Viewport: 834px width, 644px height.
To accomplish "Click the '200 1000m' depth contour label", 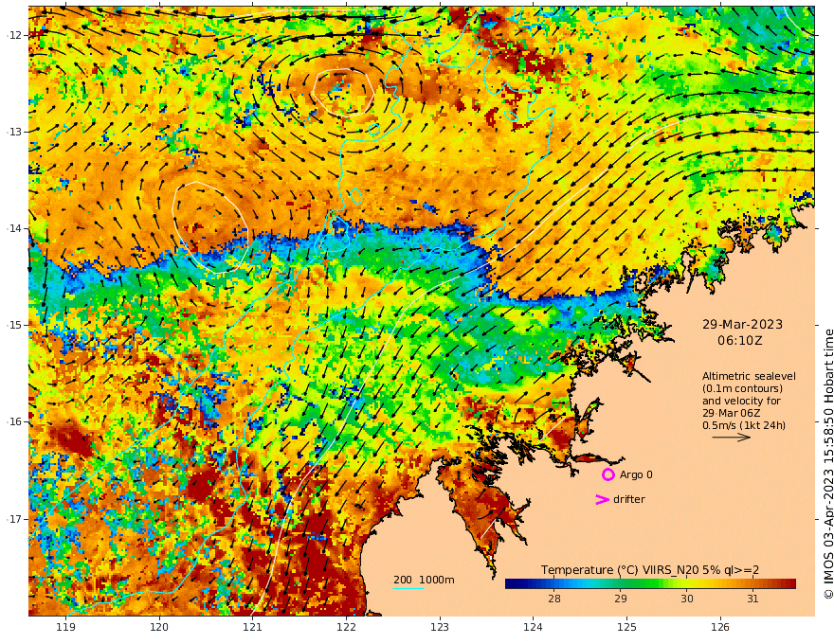I will [424, 580].
